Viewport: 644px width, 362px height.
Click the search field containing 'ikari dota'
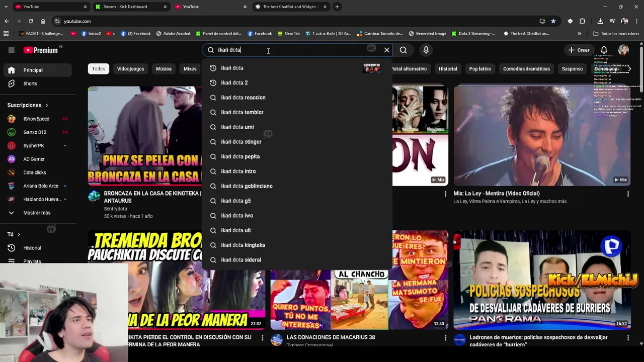(297, 50)
